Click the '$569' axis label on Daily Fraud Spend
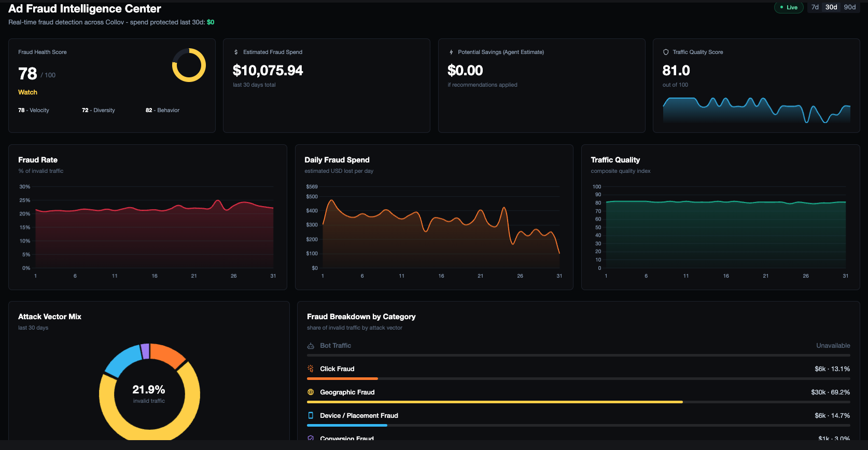 [x=312, y=186]
